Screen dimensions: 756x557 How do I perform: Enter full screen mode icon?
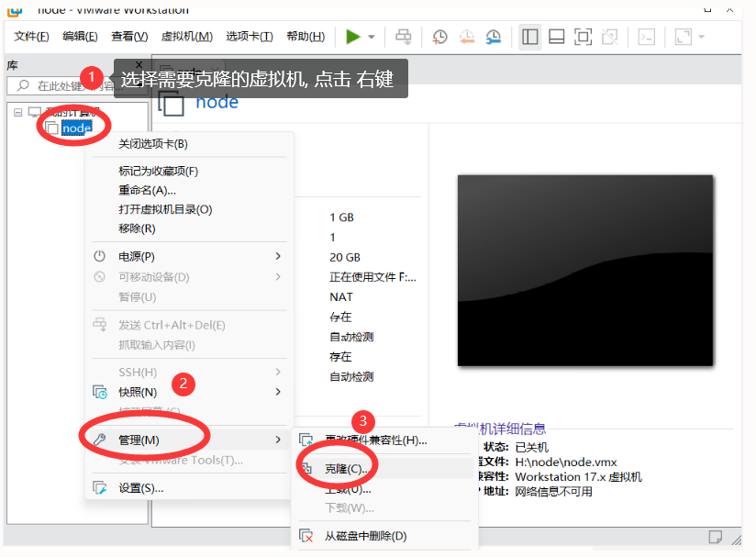(x=583, y=37)
